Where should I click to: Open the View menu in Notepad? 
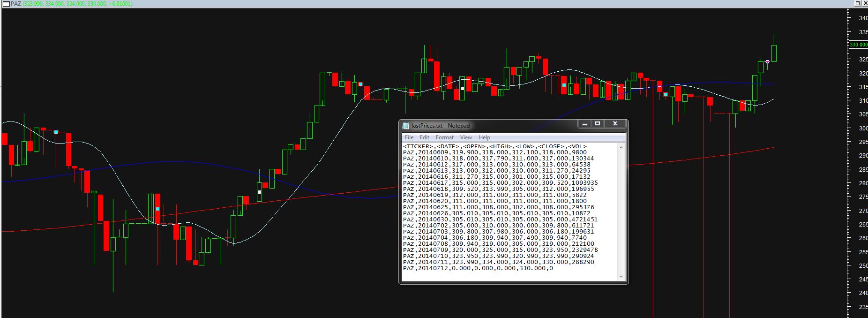point(466,137)
